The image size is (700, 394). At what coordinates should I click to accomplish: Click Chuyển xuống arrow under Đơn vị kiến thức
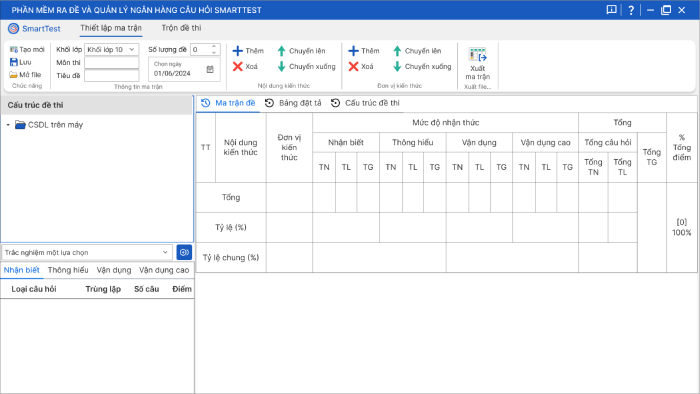[397, 66]
